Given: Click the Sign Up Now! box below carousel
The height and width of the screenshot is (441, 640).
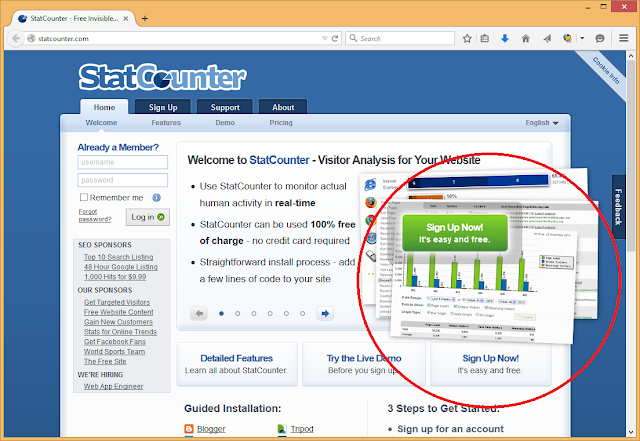Looking at the screenshot, I should click(491, 364).
